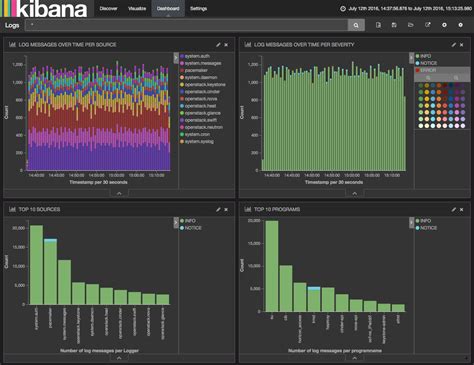Collapse the legend of the severity chart
Viewport: 474px width, 365px height.
pos(412,58)
